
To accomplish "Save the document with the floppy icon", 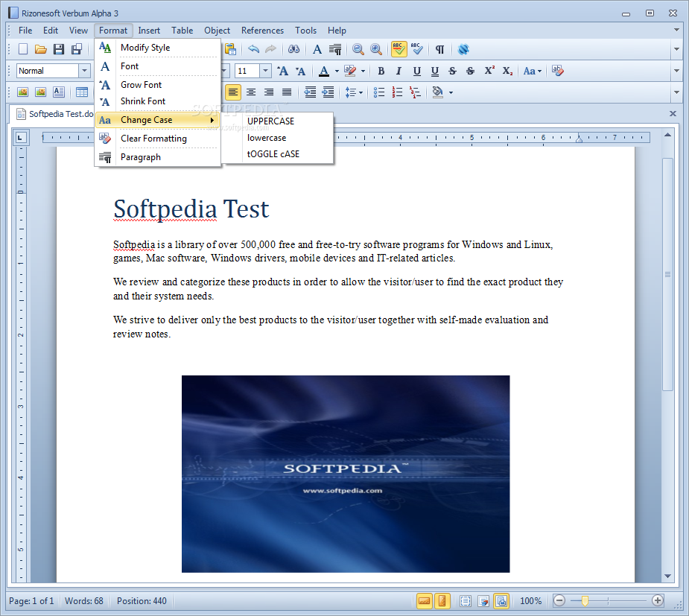I will [x=59, y=49].
